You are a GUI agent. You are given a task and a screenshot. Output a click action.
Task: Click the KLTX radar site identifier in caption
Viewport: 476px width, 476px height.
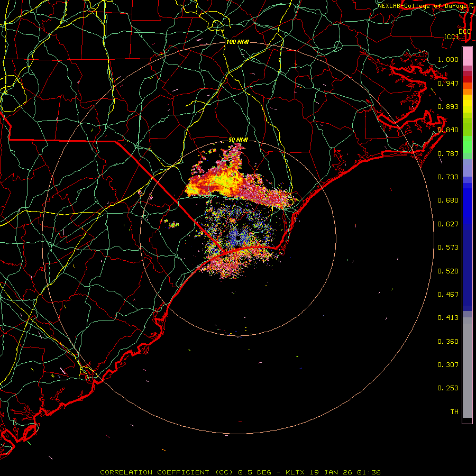tap(296, 472)
